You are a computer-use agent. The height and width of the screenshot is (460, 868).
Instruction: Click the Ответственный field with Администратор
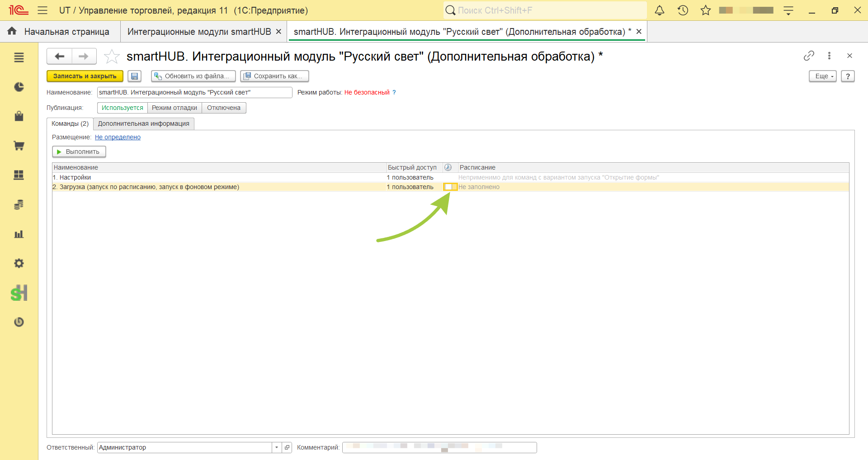[x=184, y=447]
